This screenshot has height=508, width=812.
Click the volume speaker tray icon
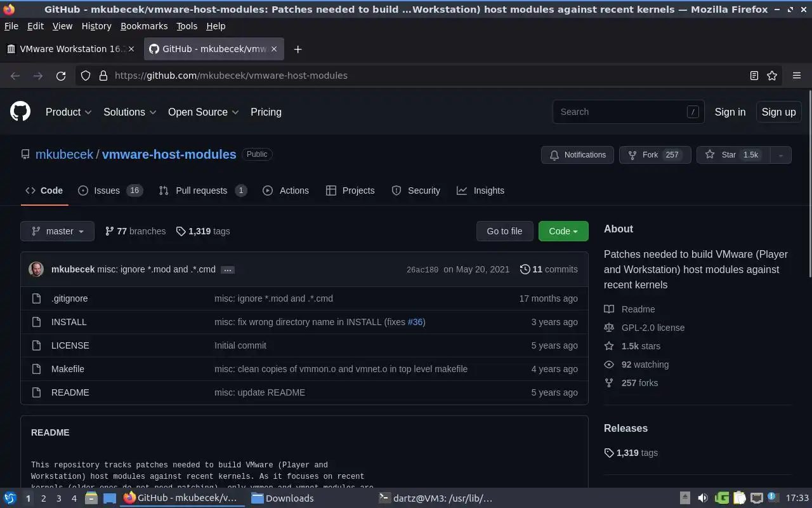[x=702, y=498]
